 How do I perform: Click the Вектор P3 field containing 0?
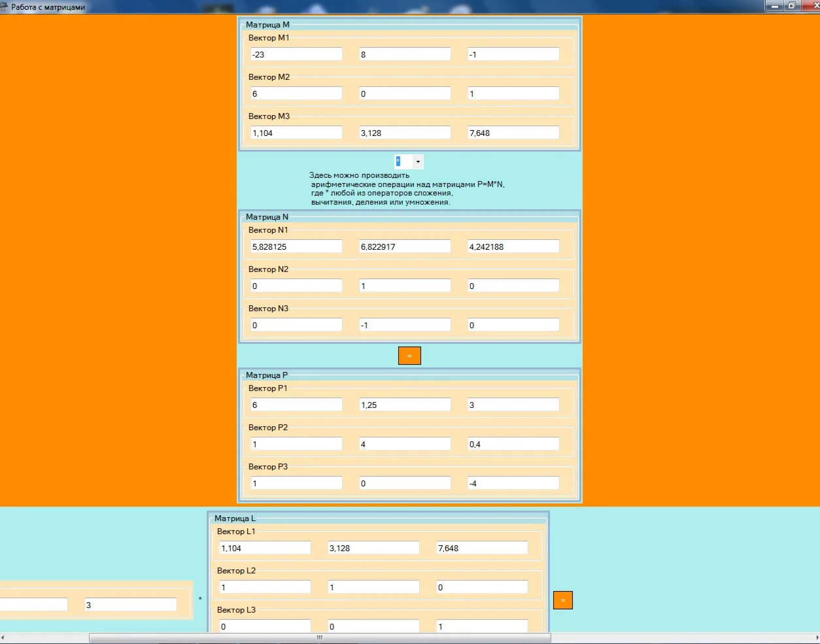(x=405, y=483)
